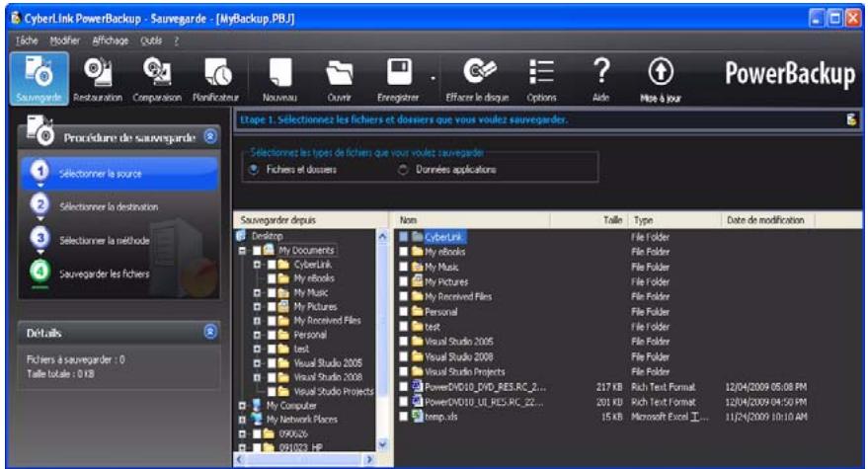The height and width of the screenshot is (469, 868).
Task: Click the My Music folder icon in list
Action: (x=418, y=267)
